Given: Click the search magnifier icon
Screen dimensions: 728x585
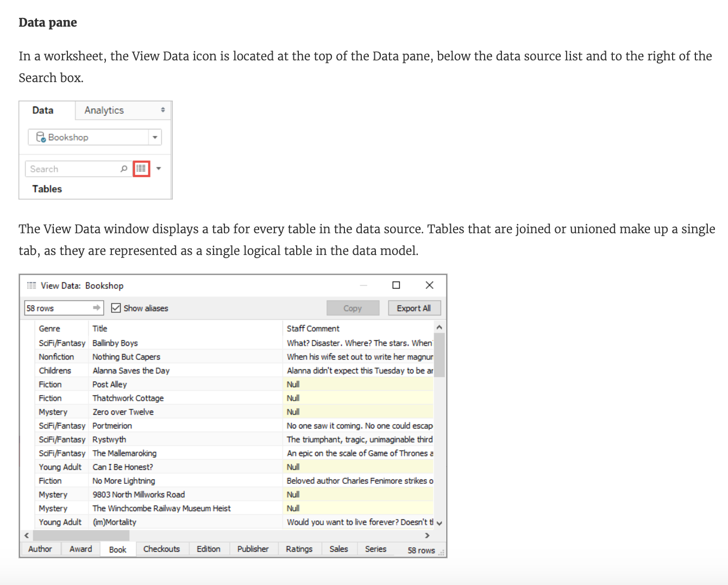Looking at the screenshot, I should coord(124,169).
